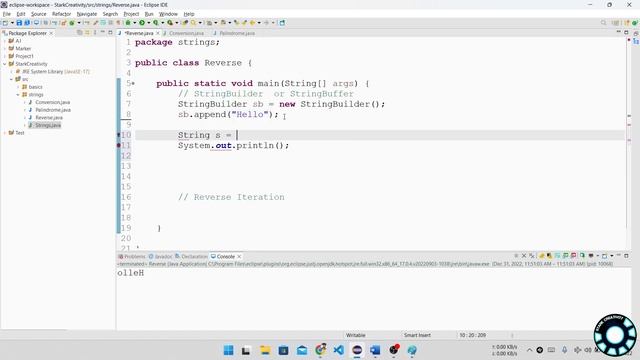
Task: Click the Back navigation arrow in toolbar
Action: [252, 23]
